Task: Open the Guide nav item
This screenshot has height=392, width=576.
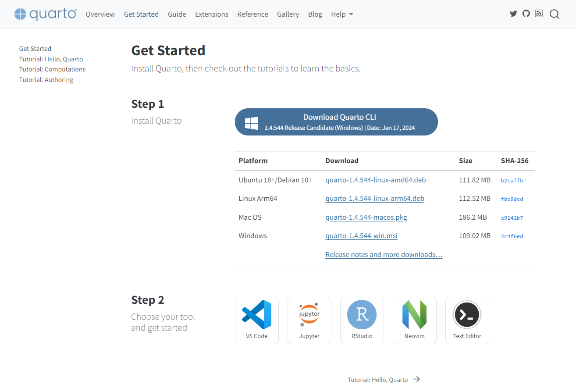Action: 177,14
